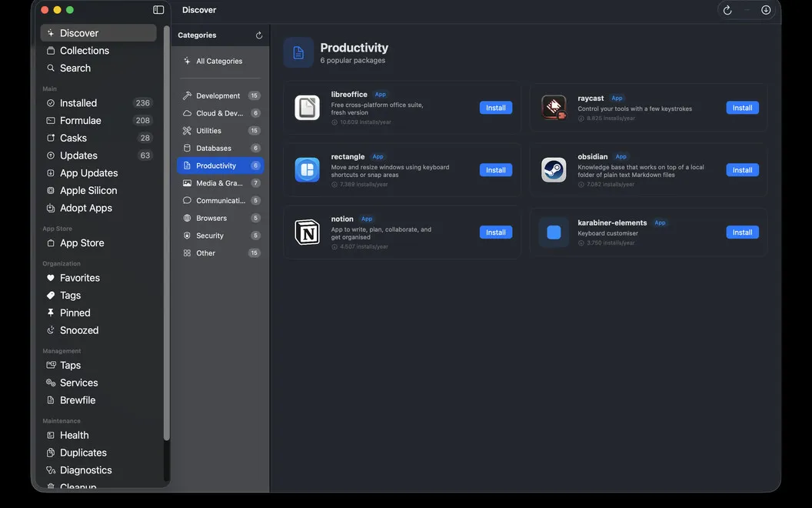Open Apple Silicon section
Image resolution: width=812 pixels, height=508 pixels.
coord(98,191)
